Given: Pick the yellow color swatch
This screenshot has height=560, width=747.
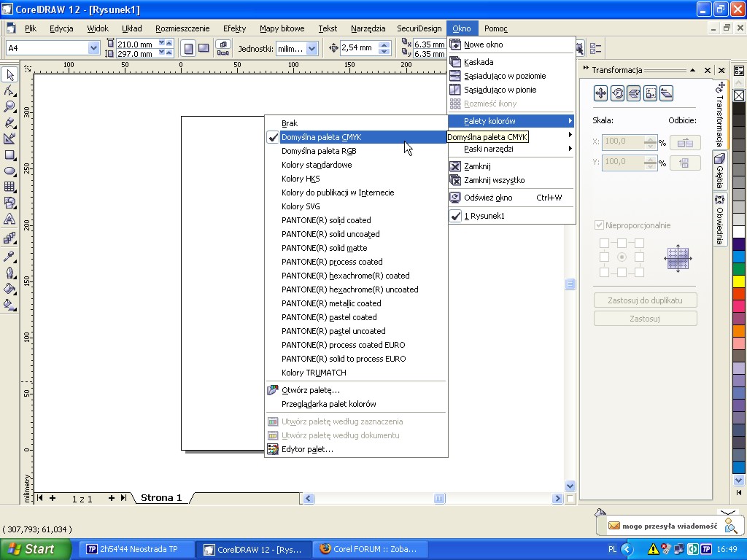Looking at the screenshot, I should 738,281.
